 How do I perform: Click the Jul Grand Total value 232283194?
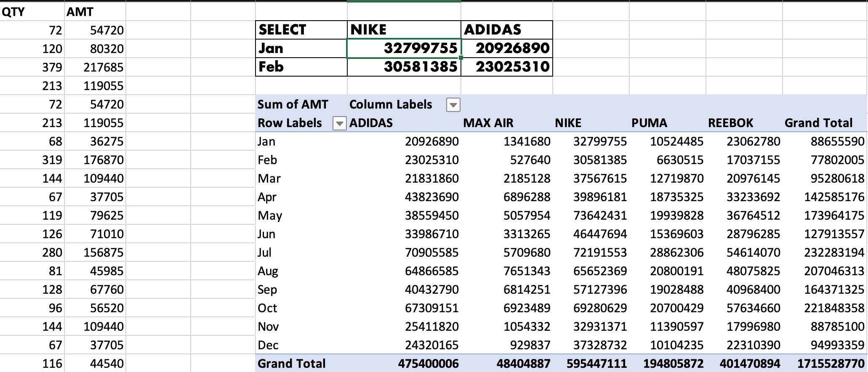click(x=825, y=252)
